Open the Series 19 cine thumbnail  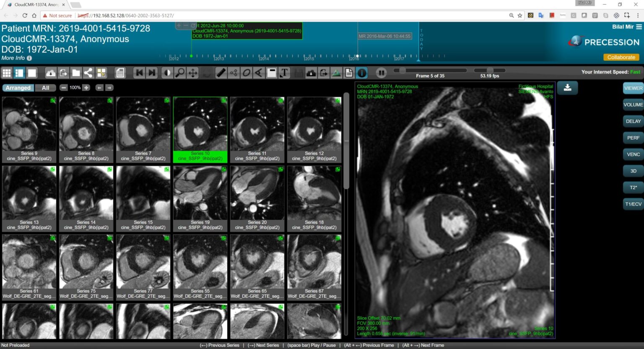click(x=200, y=198)
